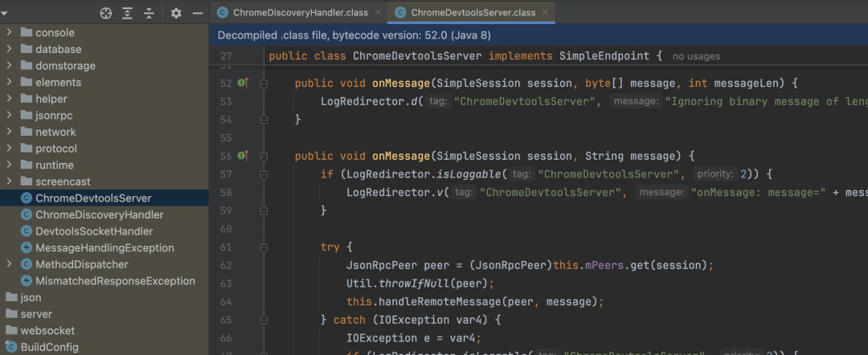Image resolution: width=868 pixels, height=355 pixels.
Task: Open project view settings gear
Action: [176, 14]
